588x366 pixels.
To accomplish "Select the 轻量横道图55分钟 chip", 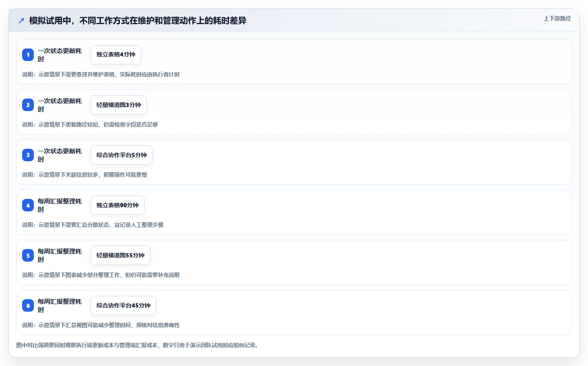I will (120, 255).
